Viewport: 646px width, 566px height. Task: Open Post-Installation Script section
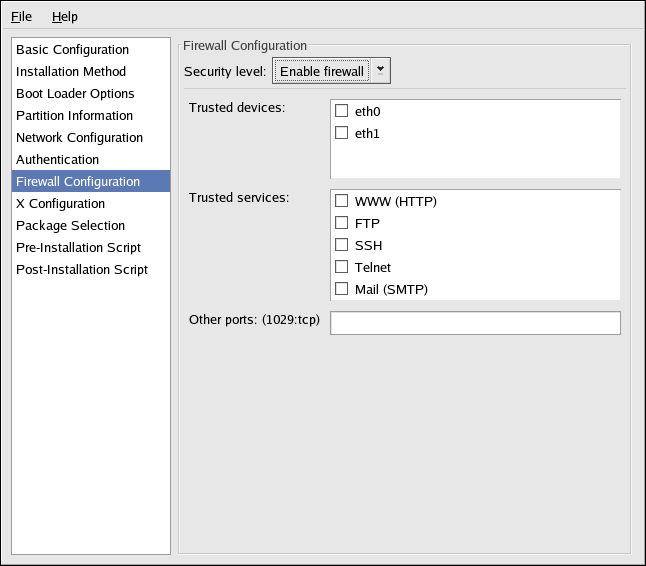[x=81, y=270]
